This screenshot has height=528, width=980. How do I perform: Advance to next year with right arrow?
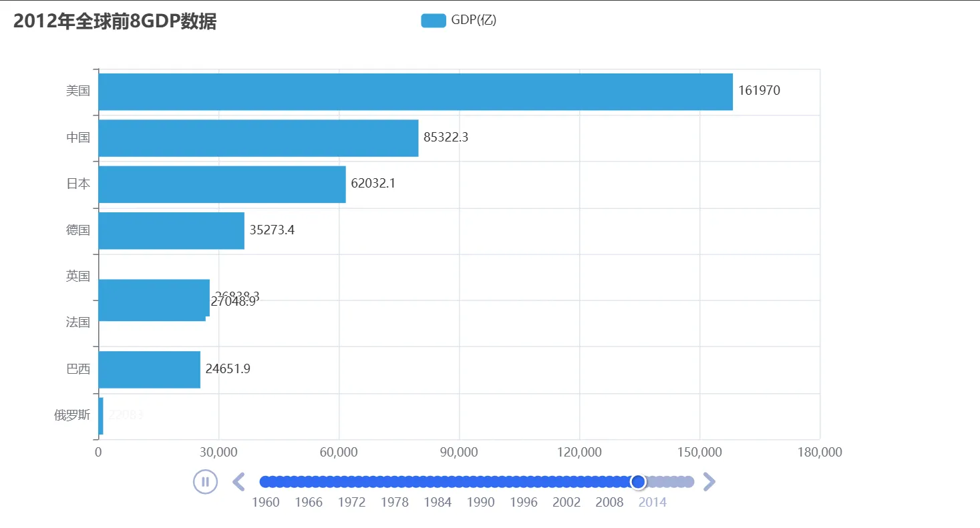pyautogui.click(x=709, y=481)
